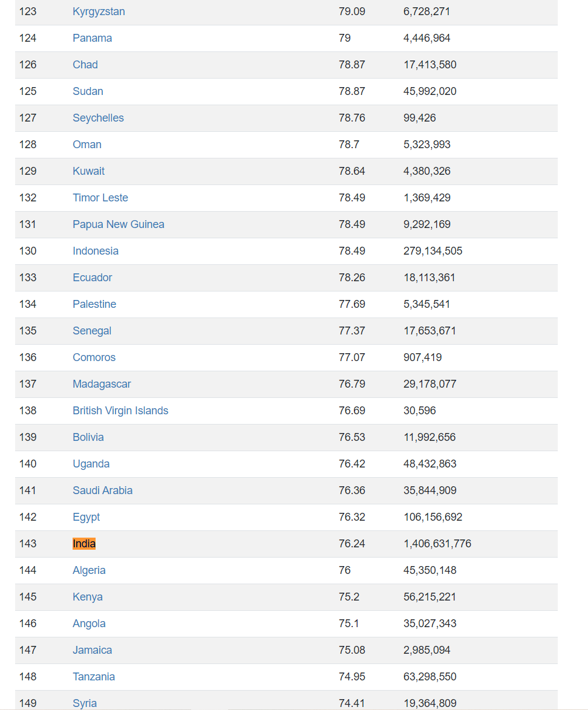Open the Tanzania link

(x=93, y=677)
